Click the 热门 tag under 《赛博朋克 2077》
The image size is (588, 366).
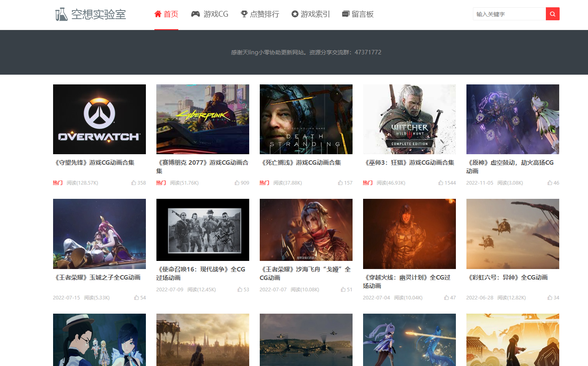click(161, 183)
